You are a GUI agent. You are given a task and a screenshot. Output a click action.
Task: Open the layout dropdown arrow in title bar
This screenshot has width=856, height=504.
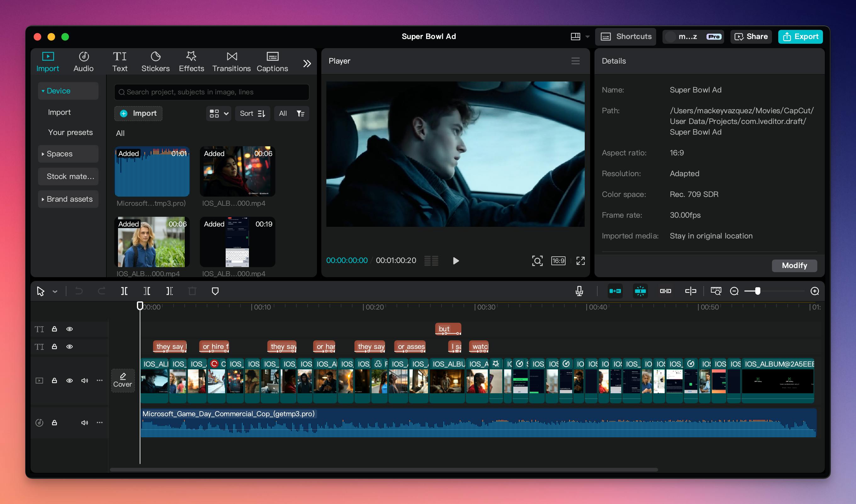(x=587, y=37)
